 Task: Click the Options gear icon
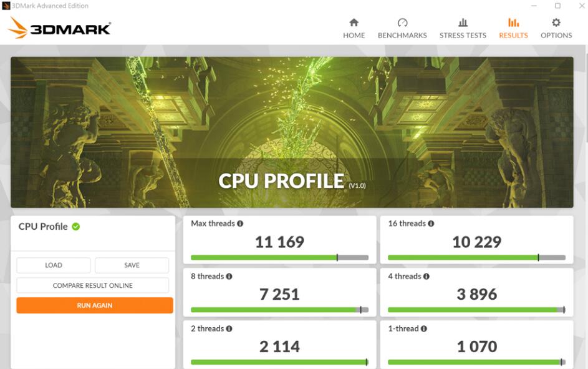click(556, 22)
